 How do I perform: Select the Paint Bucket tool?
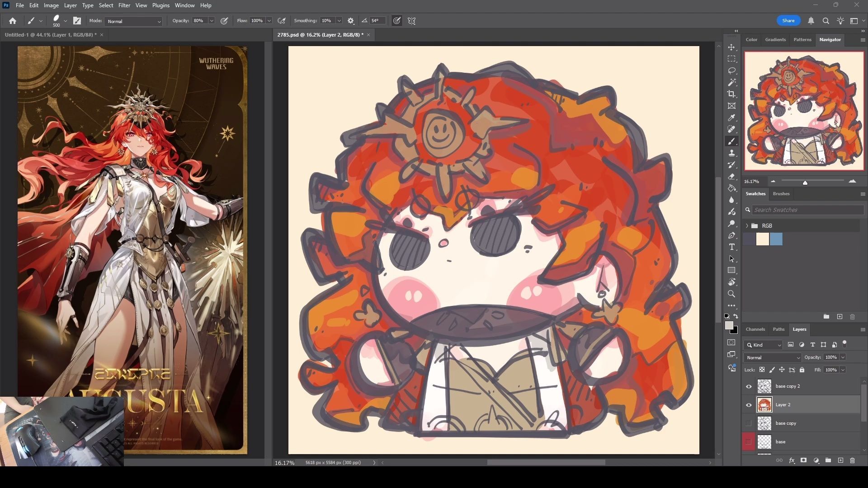(x=731, y=188)
